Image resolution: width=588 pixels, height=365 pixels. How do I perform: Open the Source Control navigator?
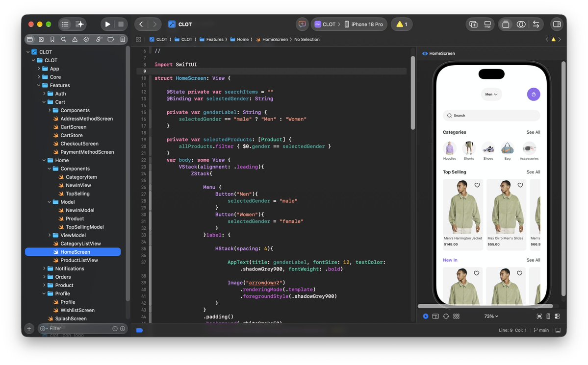[41, 39]
